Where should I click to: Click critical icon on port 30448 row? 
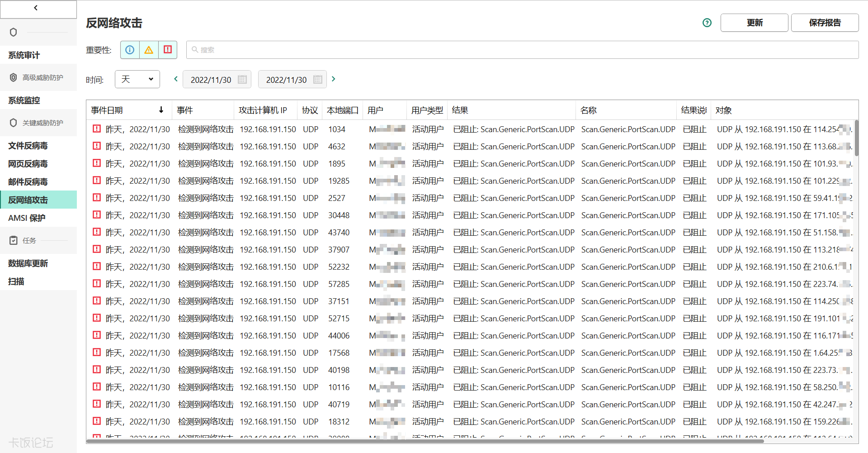(x=97, y=215)
